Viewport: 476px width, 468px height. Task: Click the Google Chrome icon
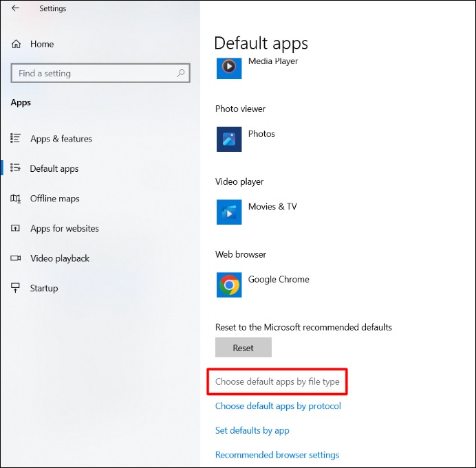[x=228, y=285]
